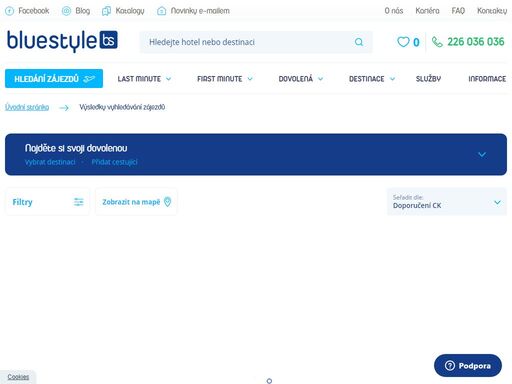512x384 pixels.
Task: Click the Blog camera icon
Action: [66, 11]
